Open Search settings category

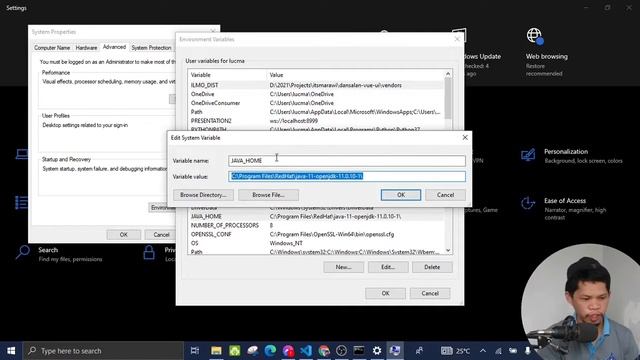pos(59,254)
